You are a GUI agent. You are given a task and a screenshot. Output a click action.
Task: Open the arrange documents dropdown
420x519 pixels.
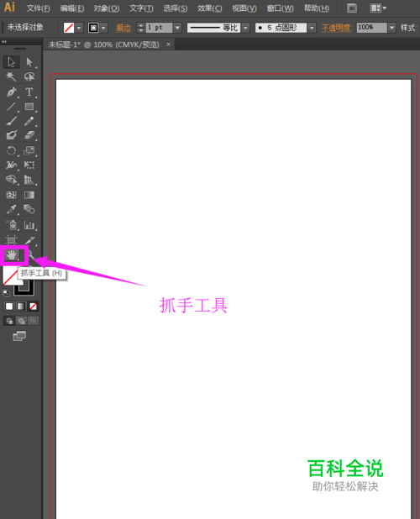378,8
